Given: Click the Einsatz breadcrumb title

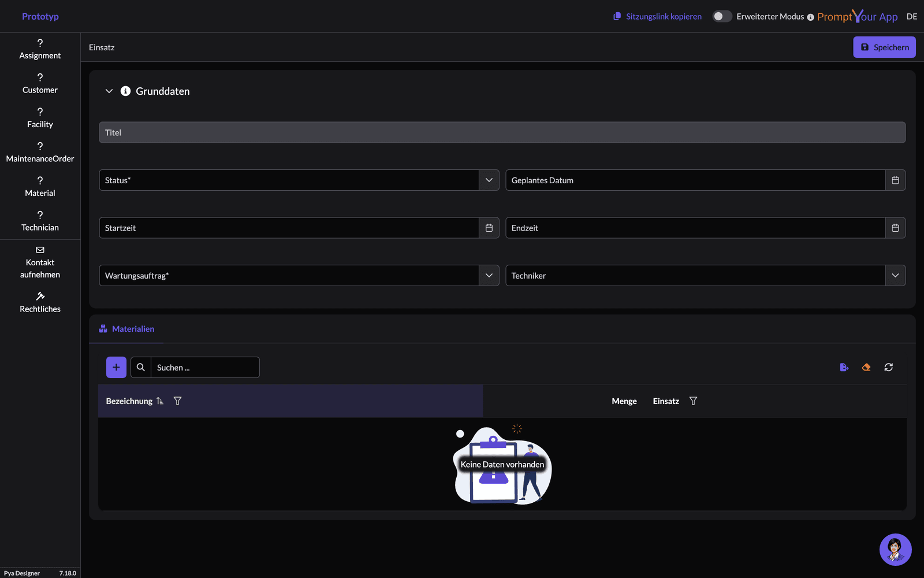Looking at the screenshot, I should coord(102,47).
